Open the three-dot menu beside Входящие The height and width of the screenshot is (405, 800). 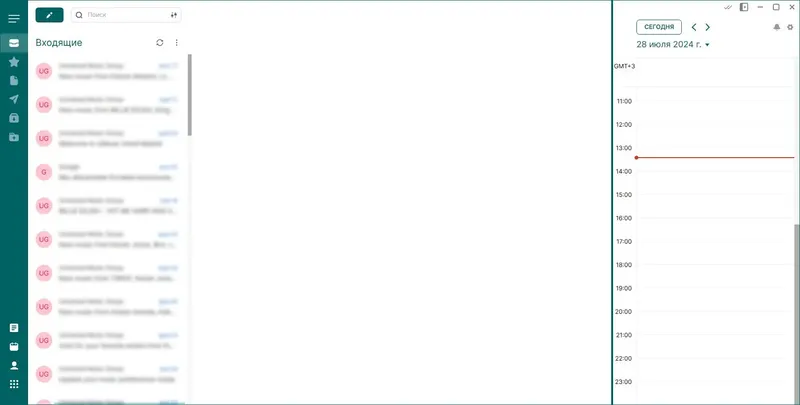coord(177,43)
